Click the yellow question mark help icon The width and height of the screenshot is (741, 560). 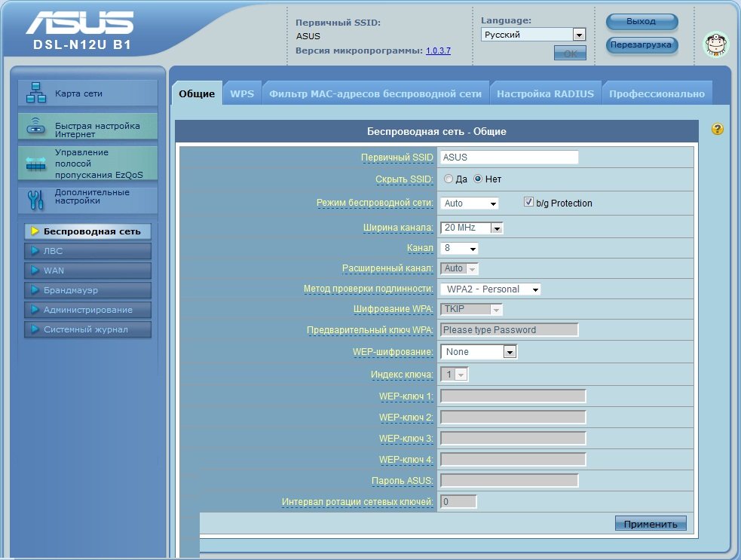(x=717, y=129)
